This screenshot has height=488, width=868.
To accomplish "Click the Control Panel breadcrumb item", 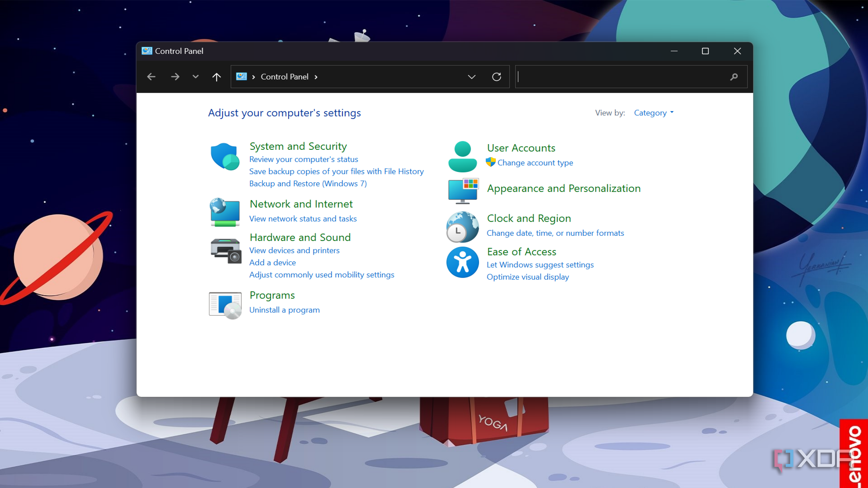I will [285, 77].
